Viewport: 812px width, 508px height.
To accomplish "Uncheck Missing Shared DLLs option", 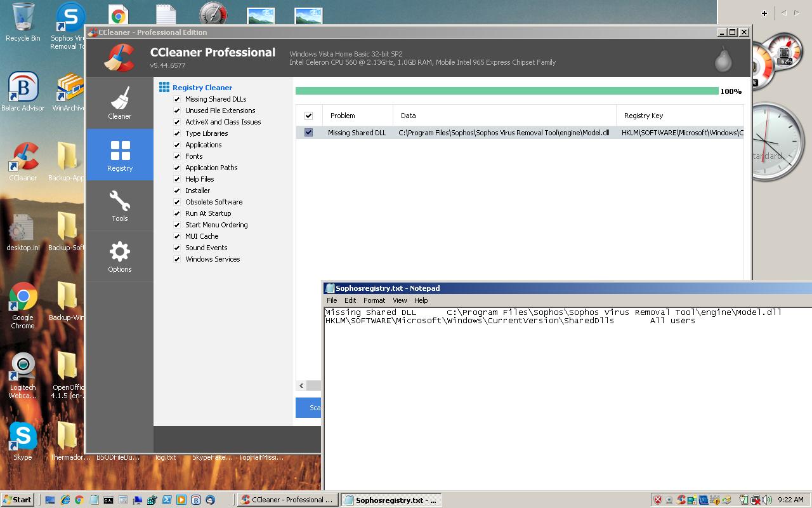I will (177, 99).
